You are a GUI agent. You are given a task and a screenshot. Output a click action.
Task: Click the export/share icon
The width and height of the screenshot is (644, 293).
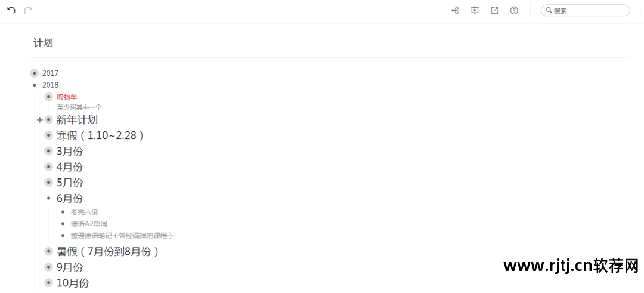[x=494, y=11]
